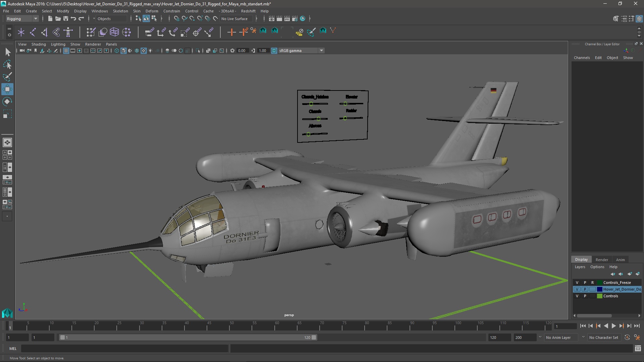Activate the Paint Selection tool
This screenshot has height=362, width=644.
(7, 77)
